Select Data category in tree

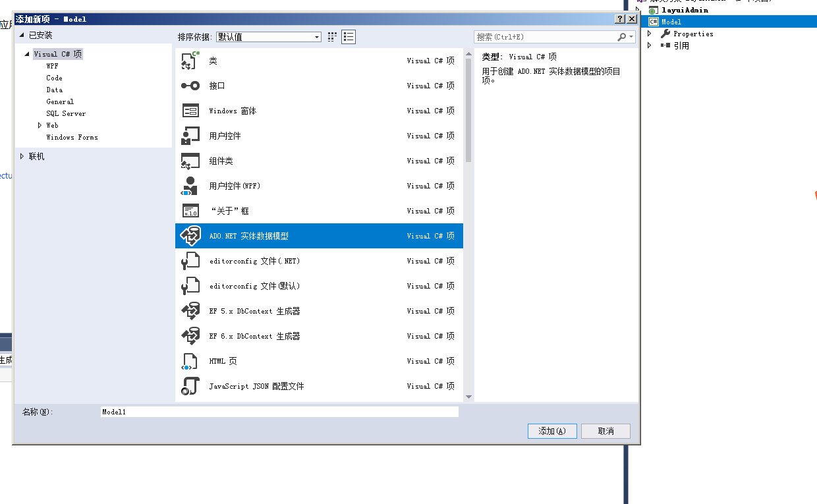[x=55, y=90]
